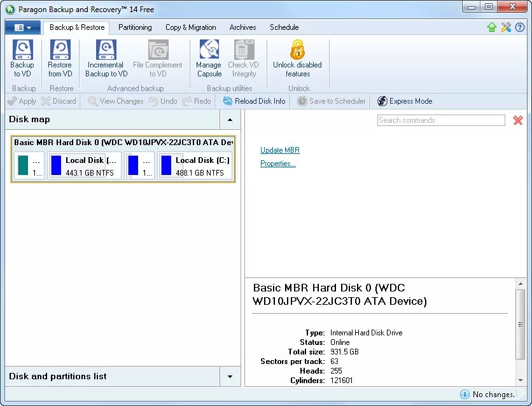Clear search with the red X icon
The image size is (532, 406).
pos(518,120)
